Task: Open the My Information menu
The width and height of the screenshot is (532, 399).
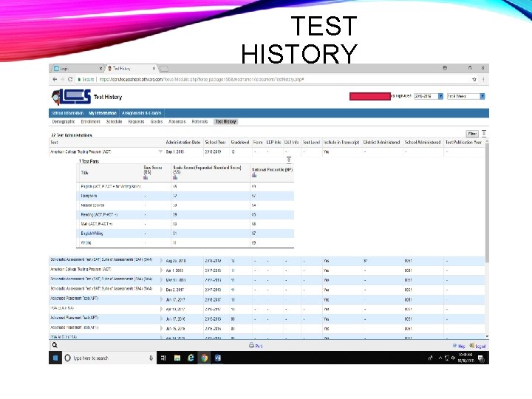Action: pyautogui.click(x=103, y=113)
